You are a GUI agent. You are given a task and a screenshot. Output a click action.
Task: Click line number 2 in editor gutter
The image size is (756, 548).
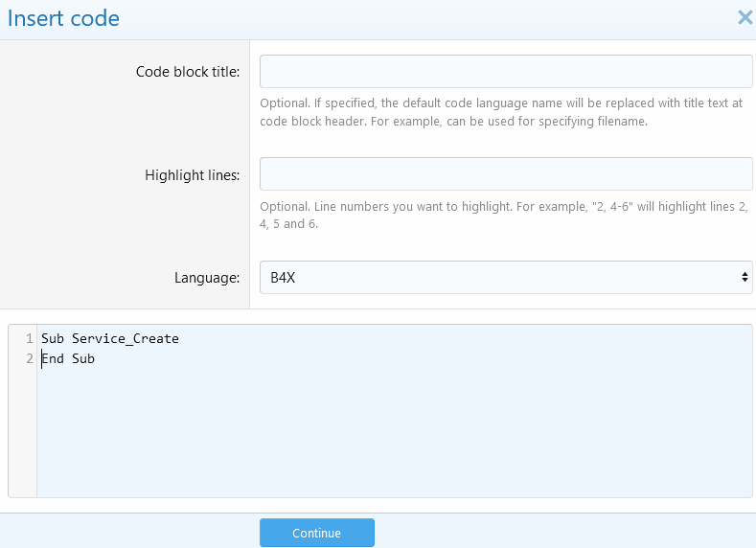point(29,359)
